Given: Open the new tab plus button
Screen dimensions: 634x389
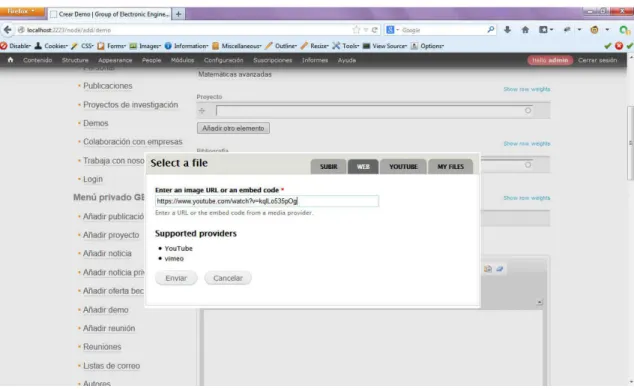Looking at the screenshot, I should click(178, 14).
